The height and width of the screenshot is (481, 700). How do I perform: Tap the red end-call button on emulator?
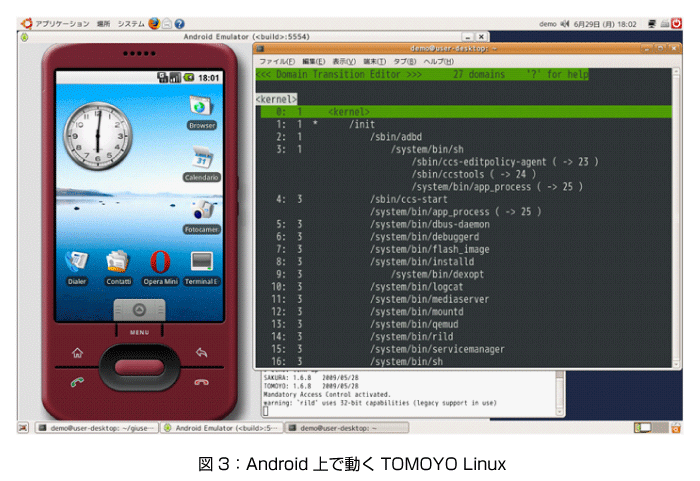(201, 382)
